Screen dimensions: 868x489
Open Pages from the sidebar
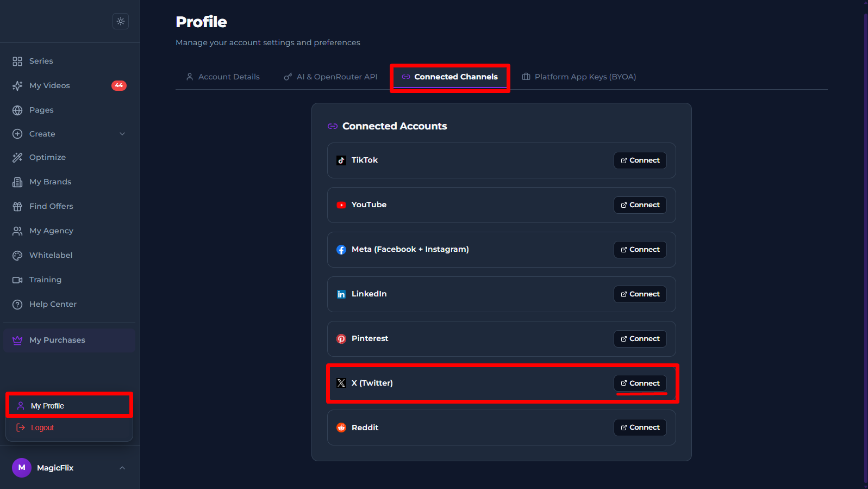70,110
